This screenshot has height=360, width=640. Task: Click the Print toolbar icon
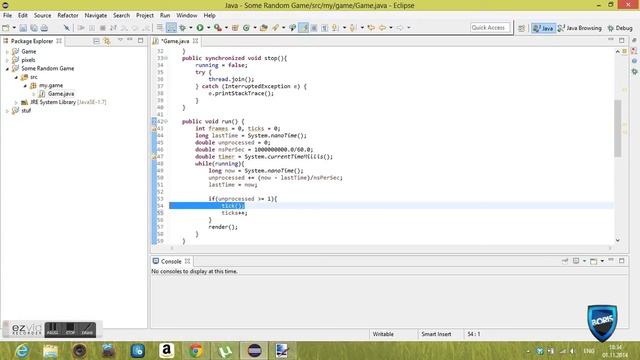[44, 28]
